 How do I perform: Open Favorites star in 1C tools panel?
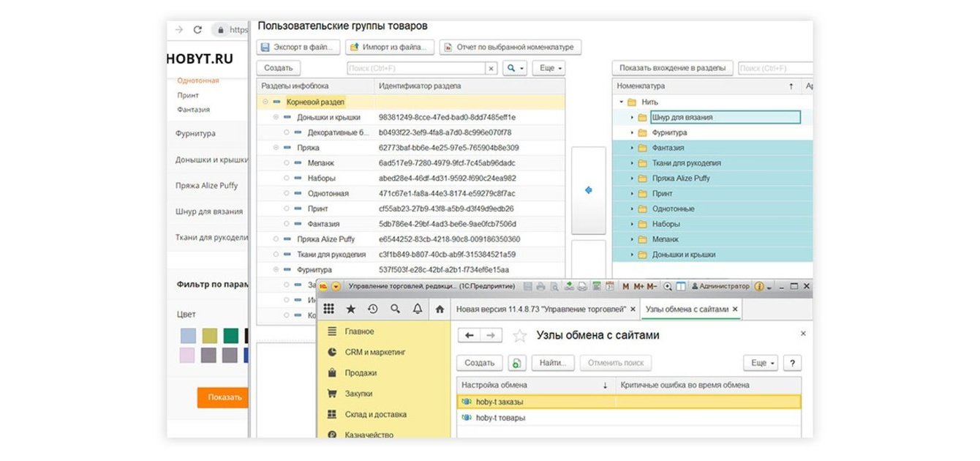click(351, 309)
